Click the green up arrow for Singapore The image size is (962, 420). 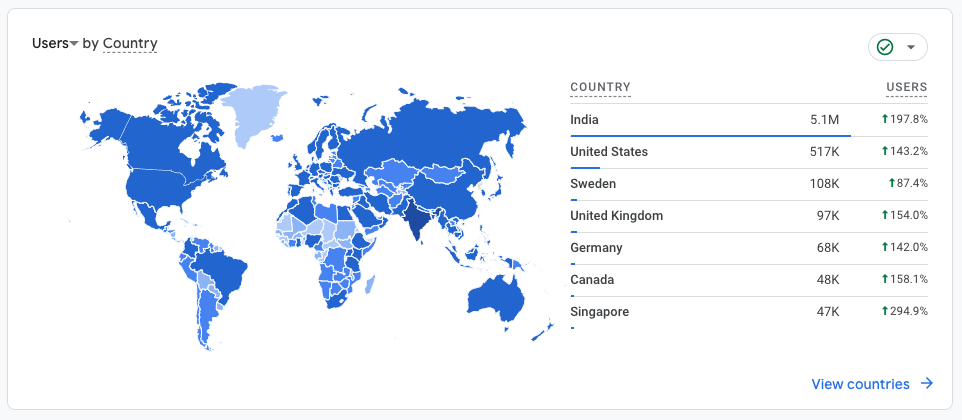[x=885, y=312]
